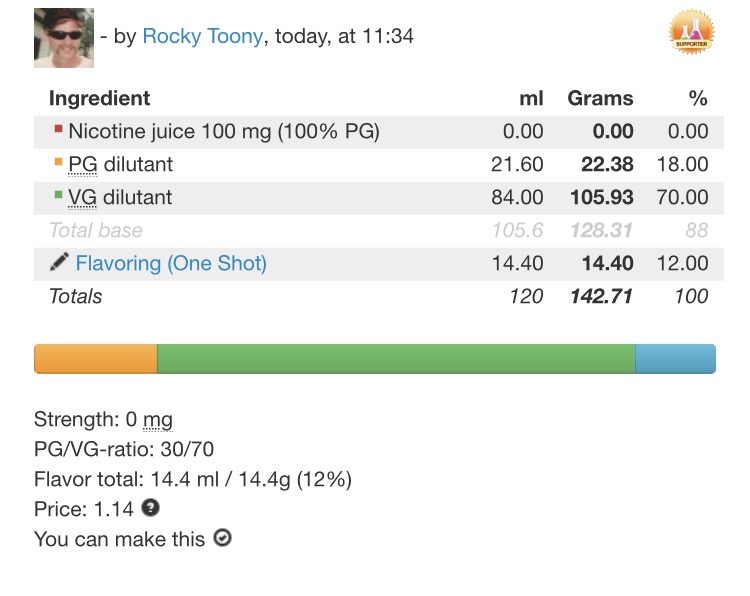Open the Flavoring (One Shot) link
The height and width of the screenshot is (596, 750).
click(171, 263)
